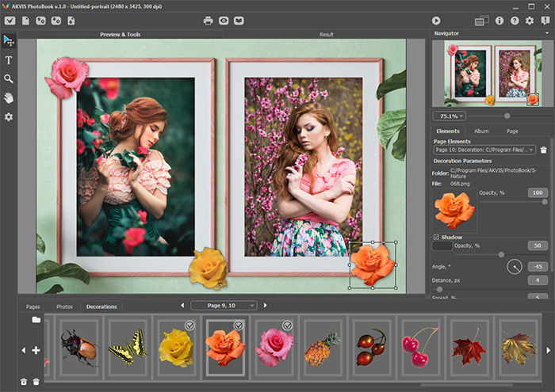555x392 pixels.
Task: Go to next page spread arrow
Action: pyautogui.click(x=265, y=305)
